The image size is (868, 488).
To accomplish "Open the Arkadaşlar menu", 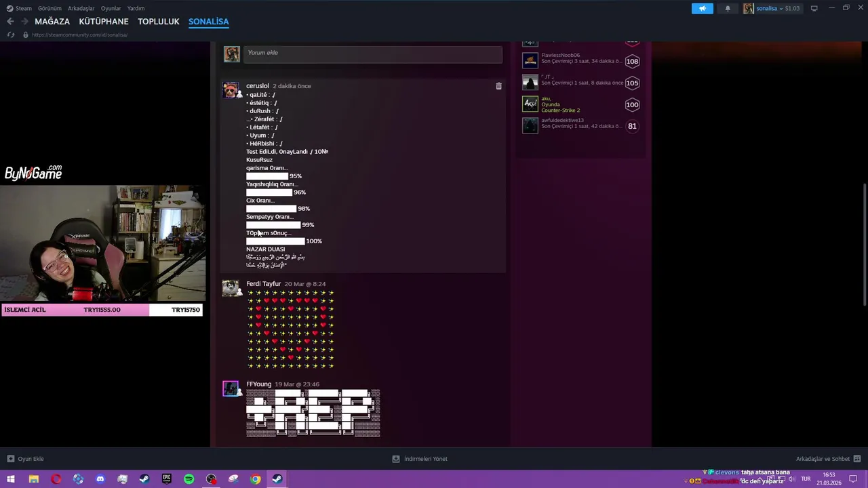I will (x=81, y=8).
